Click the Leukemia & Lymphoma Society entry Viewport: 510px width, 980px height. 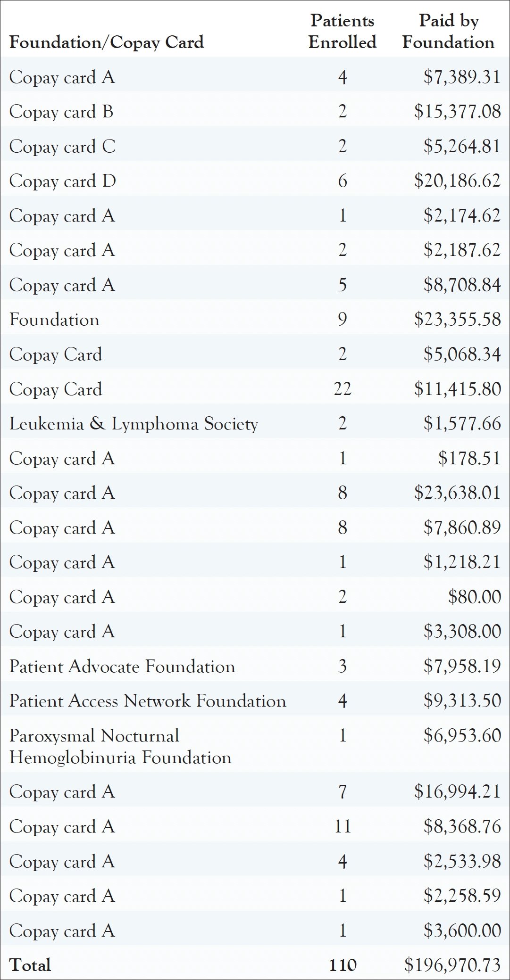134,424
